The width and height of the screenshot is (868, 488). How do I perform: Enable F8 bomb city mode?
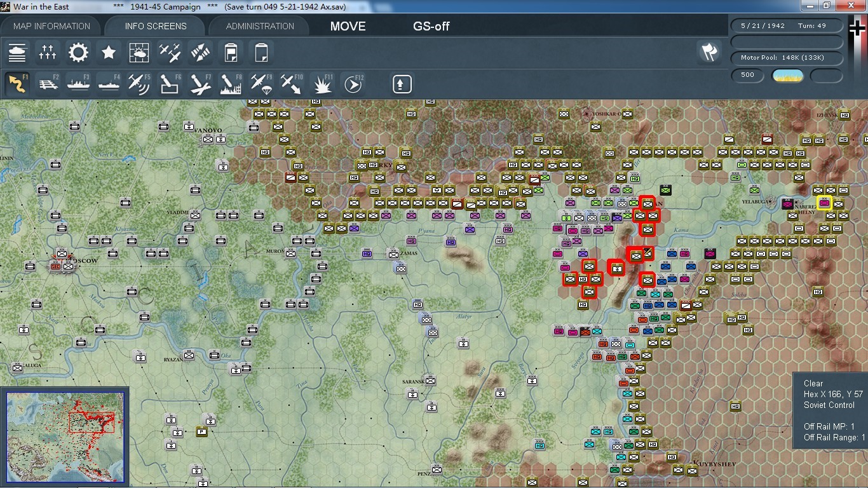(x=231, y=84)
